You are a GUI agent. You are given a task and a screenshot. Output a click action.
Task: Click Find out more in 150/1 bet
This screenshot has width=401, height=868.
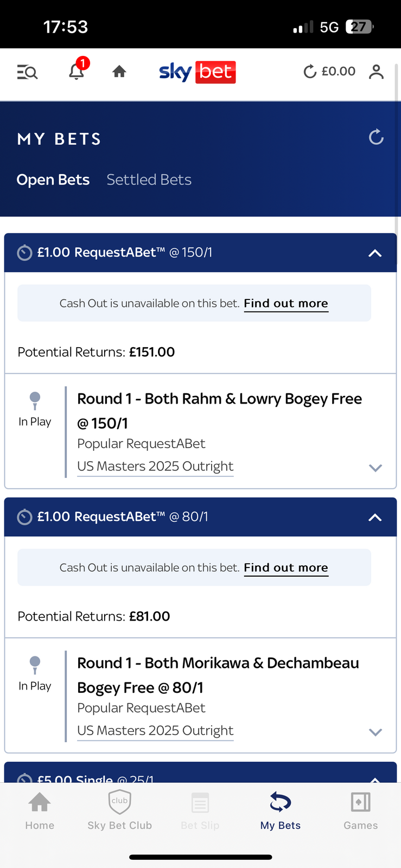[x=286, y=303]
